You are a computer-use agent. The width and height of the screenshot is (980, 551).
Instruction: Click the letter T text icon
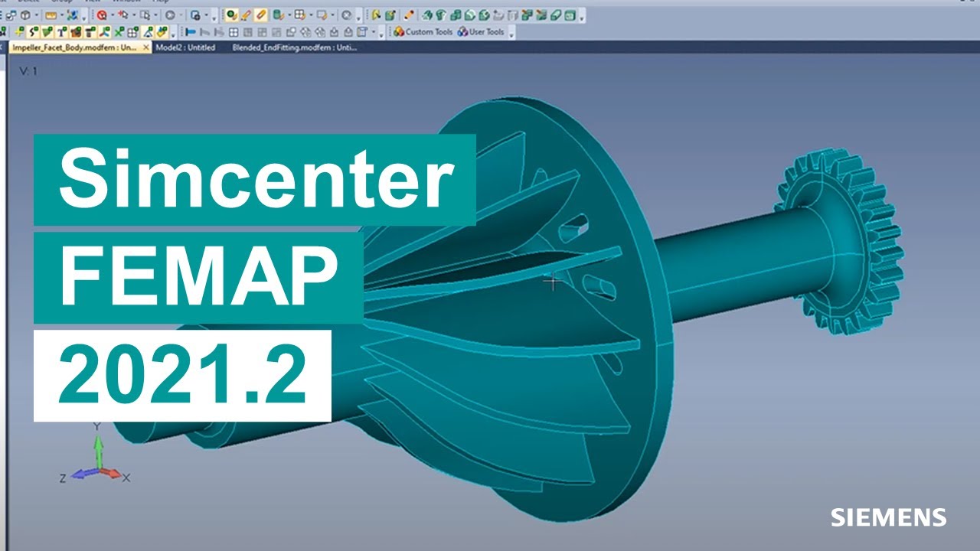[61, 31]
